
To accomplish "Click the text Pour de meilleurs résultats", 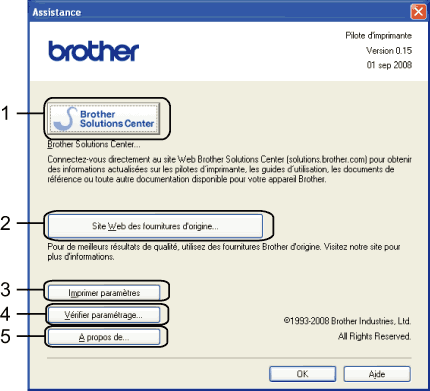I will click(x=224, y=252).
